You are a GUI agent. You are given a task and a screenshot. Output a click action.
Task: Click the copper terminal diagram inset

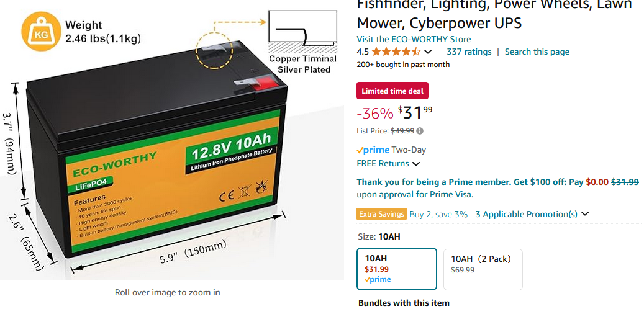pyautogui.click(x=302, y=28)
